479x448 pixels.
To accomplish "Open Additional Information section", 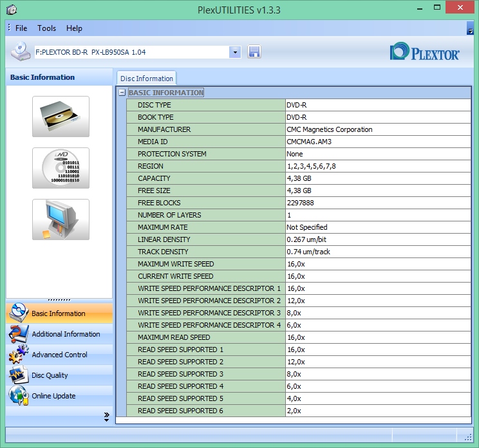I will 66,334.
